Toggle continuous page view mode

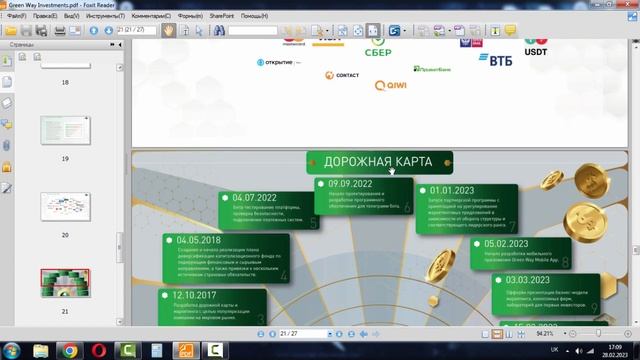click(497, 334)
